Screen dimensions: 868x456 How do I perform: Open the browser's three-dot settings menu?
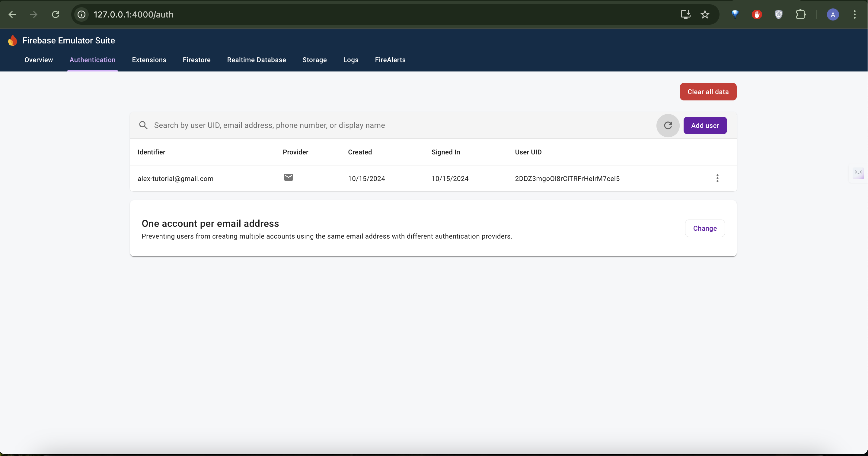pyautogui.click(x=855, y=14)
